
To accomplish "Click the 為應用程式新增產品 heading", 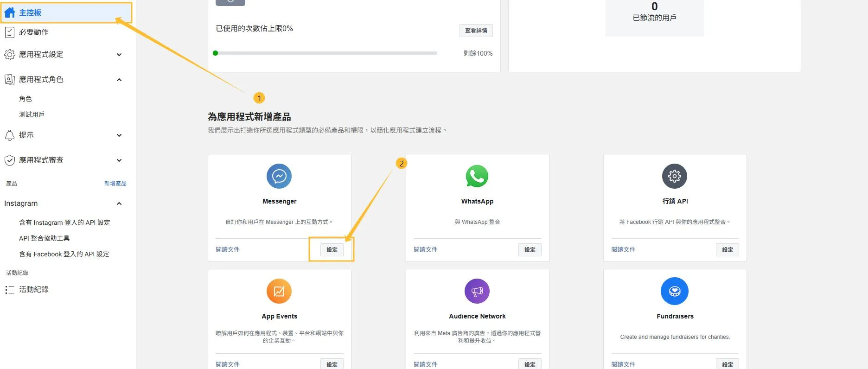I will point(249,117).
